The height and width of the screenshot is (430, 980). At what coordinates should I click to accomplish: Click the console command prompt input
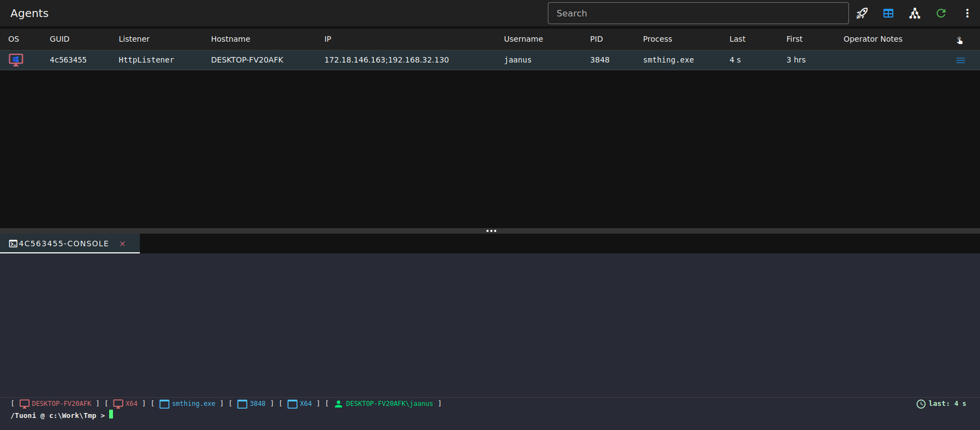[x=490, y=415]
